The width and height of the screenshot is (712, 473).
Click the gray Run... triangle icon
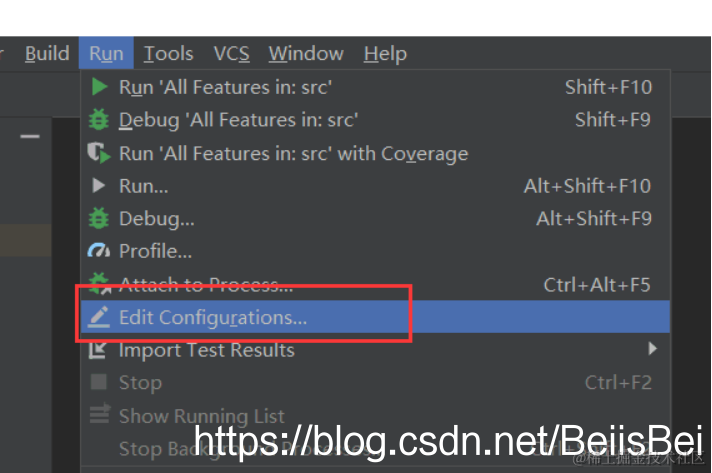99,185
